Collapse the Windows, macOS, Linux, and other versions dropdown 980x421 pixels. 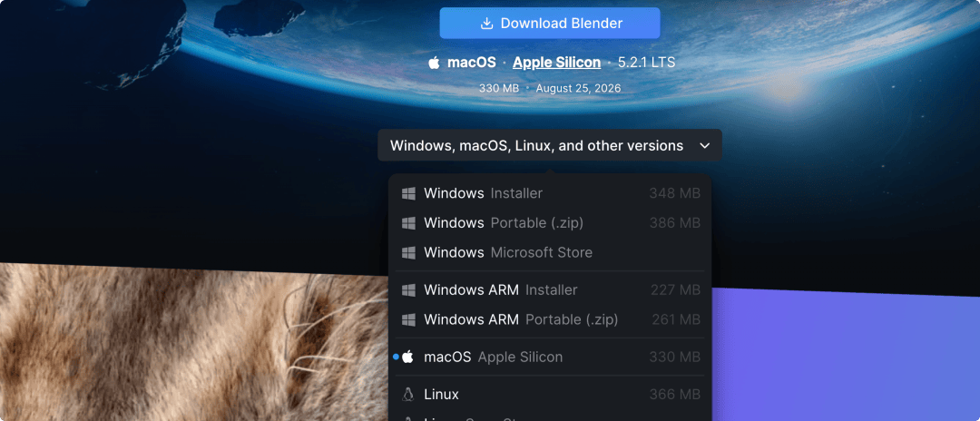[x=549, y=145]
